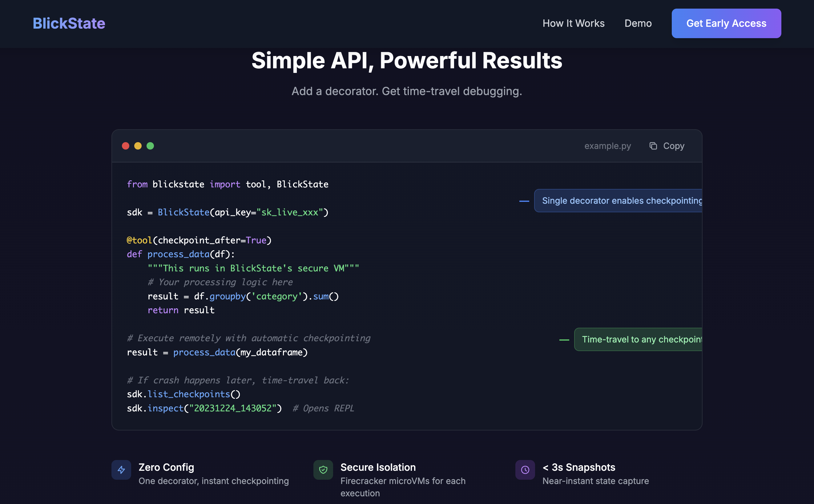
Task: Click the @tool decorator code line
Action: pos(199,240)
